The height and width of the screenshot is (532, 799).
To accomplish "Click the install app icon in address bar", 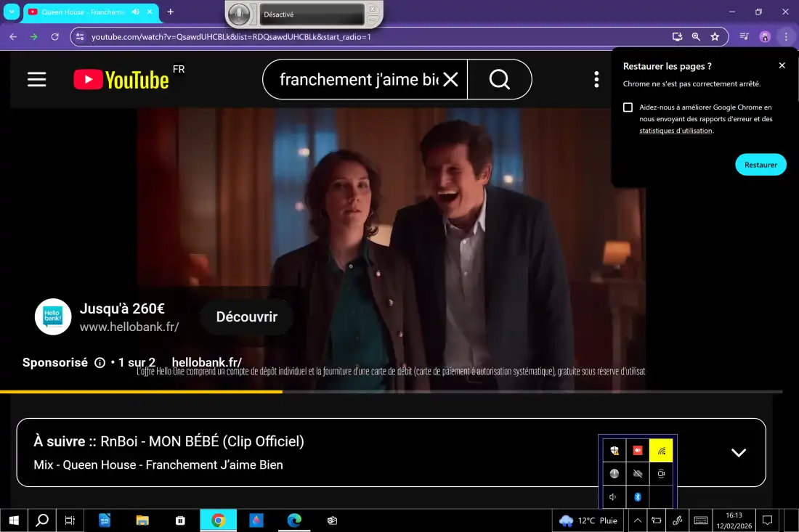I will 677,36.
